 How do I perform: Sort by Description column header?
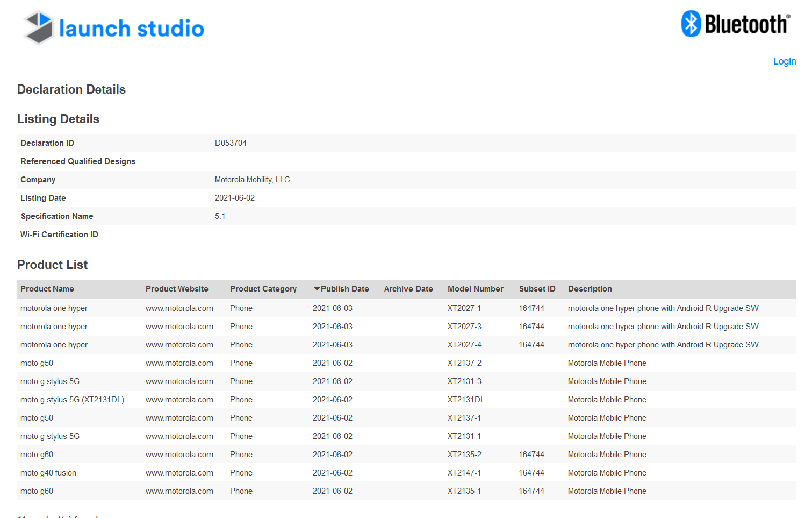pyautogui.click(x=590, y=289)
